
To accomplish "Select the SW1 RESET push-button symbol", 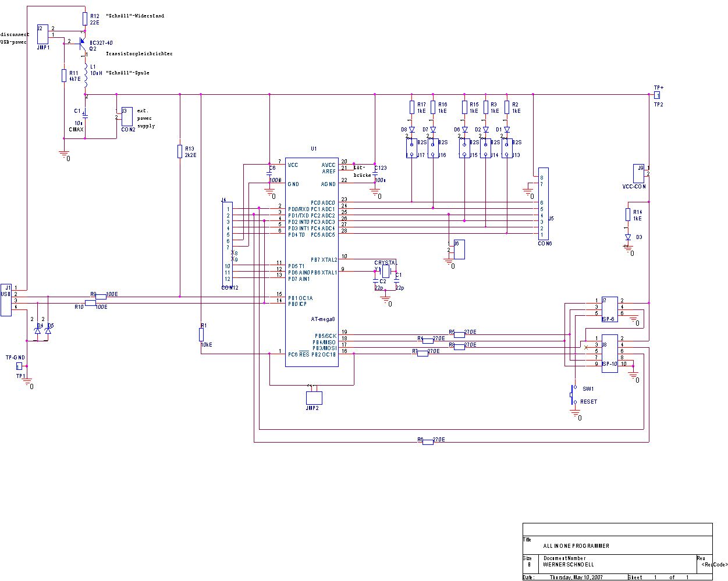I will [572, 395].
